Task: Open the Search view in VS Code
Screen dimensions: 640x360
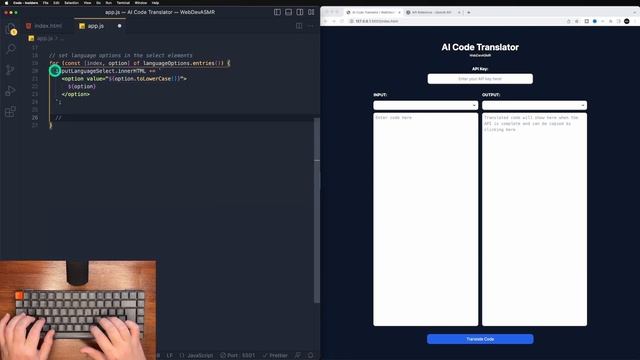Action: [11, 49]
